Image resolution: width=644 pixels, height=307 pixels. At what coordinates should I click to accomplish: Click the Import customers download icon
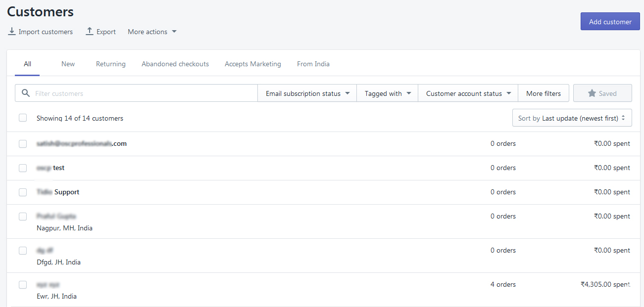tap(12, 32)
